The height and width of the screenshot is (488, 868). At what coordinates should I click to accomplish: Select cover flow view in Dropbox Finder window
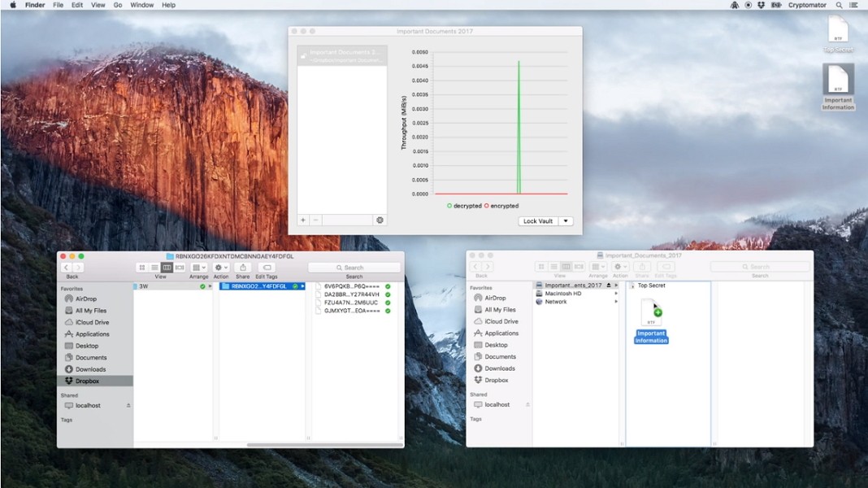(x=180, y=268)
